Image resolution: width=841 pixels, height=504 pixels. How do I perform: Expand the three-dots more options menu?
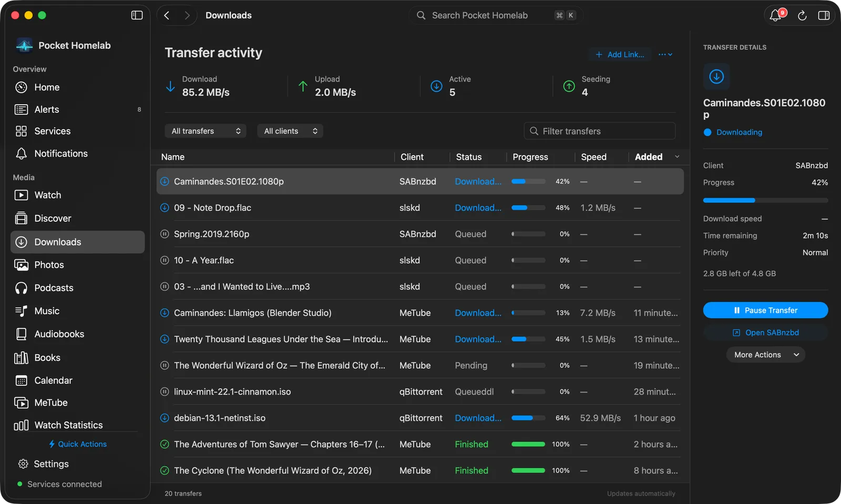[665, 55]
